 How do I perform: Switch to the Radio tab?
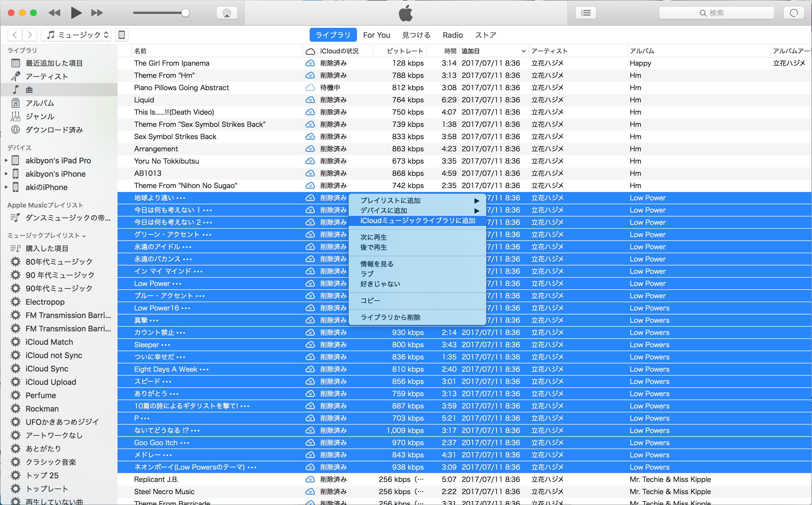click(x=453, y=35)
